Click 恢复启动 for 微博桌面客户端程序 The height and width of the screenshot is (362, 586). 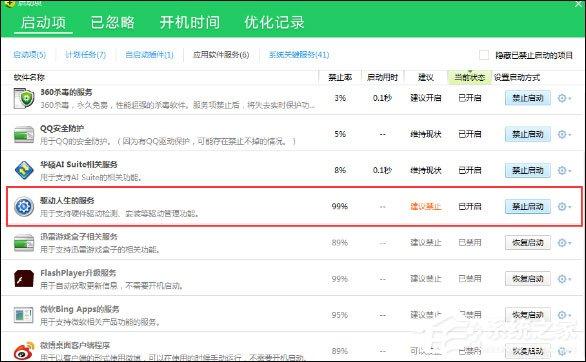(528, 351)
